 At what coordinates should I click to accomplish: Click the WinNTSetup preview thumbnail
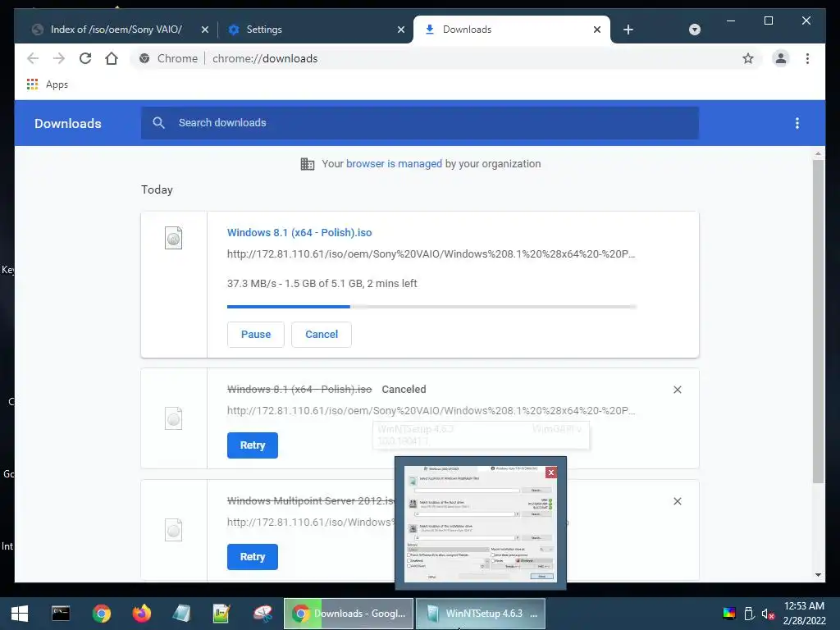[x=480, y=523]
